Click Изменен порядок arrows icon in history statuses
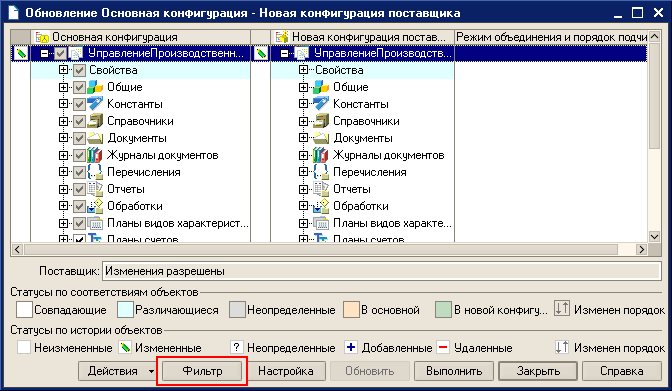 [562, 347]
